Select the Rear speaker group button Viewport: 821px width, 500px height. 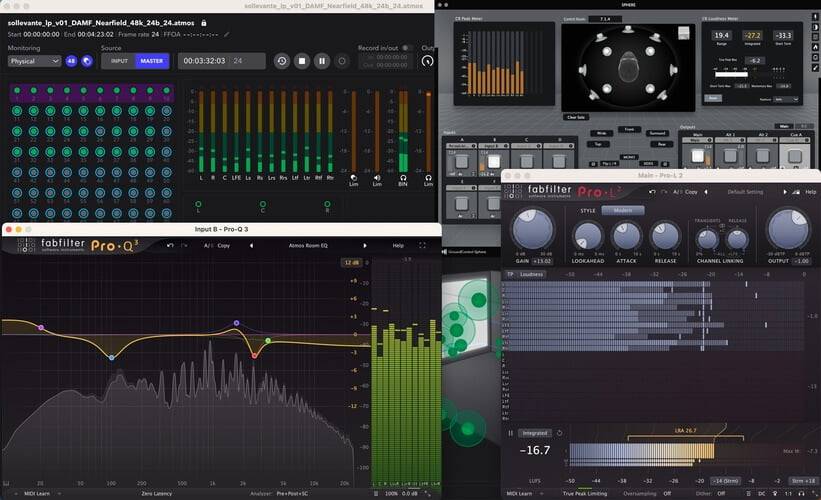pyautogui.click(x=662, y=144)
